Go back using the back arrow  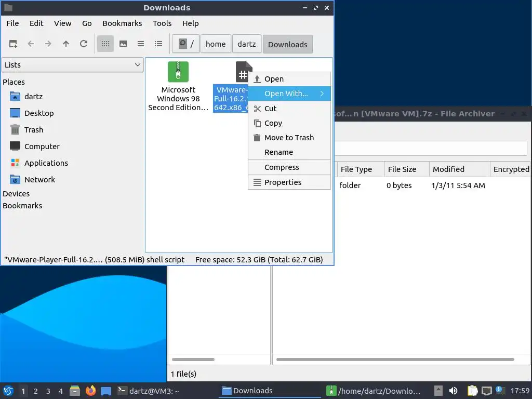tap(31, 44)
